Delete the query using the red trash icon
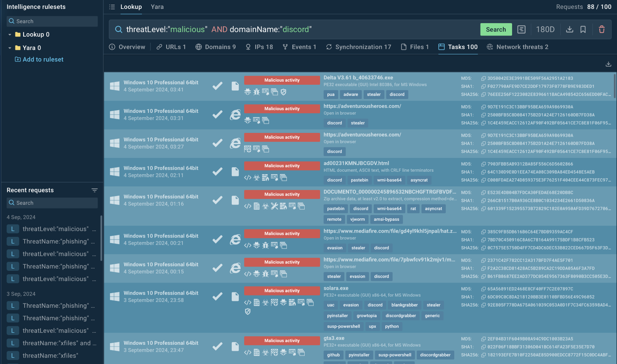 click(602, 29)
